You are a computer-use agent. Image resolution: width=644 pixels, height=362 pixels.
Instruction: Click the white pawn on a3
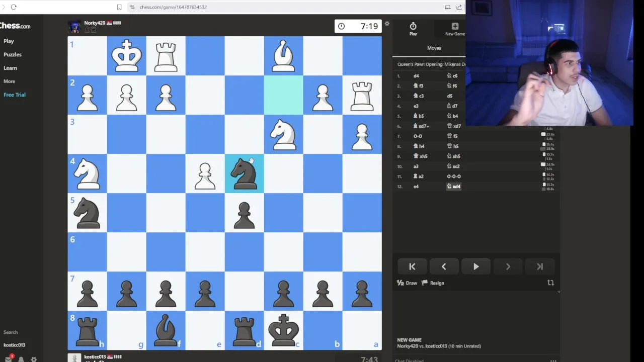pyautogui.click(x=362, y=134)
